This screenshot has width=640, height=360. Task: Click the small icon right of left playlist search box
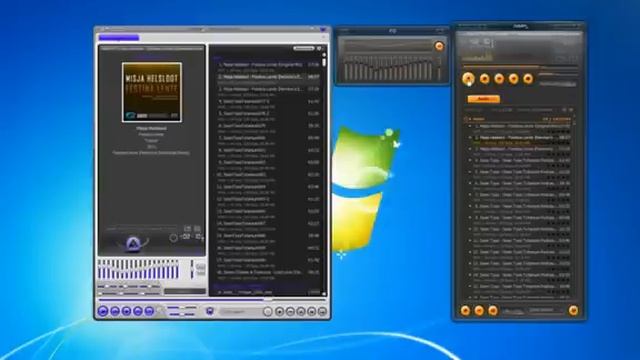[319, 49]
